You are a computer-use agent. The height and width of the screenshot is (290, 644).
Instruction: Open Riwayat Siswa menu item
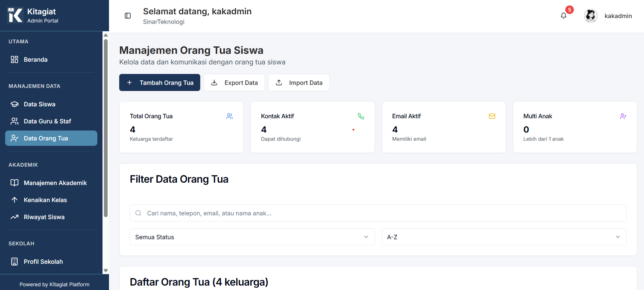[x=51, y=217]
